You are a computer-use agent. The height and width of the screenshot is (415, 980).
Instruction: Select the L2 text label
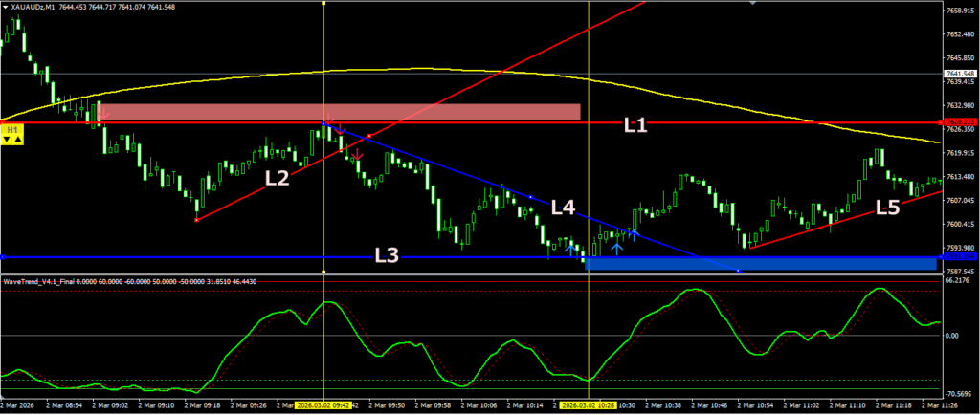(277, 177)
